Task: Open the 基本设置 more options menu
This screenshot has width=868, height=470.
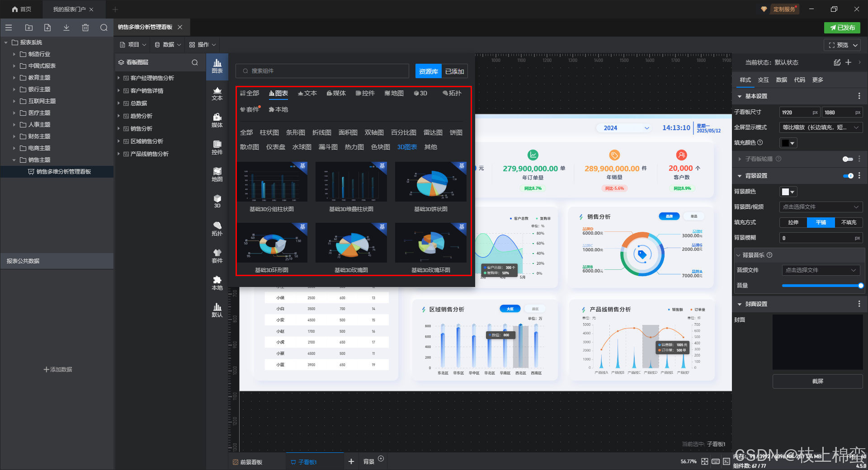Action: tap(859, 96)
